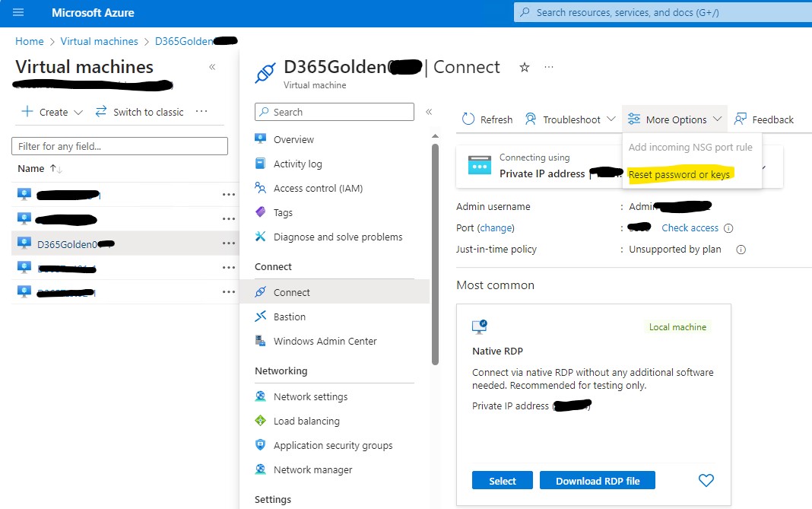Viewport: 812px width, 509px height.
Task: Click the Create plus icon
Action: 27,111
